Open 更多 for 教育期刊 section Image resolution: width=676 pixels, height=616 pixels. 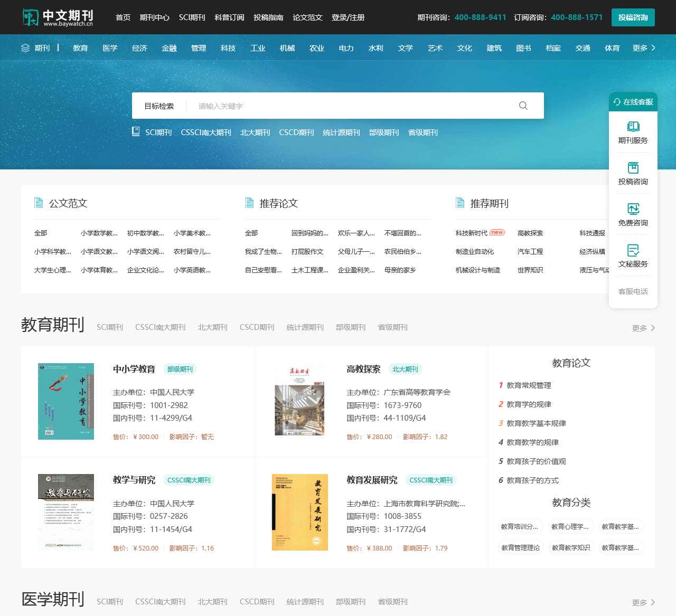pyautogui.click(x=644, y=328)
